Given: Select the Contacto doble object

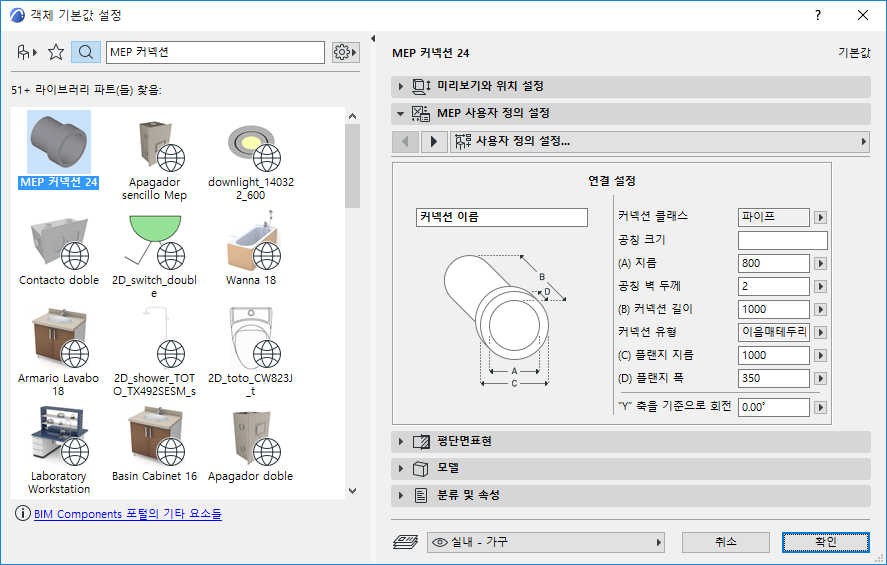Looking at the screenshot, I should click(x=59, y=249).
